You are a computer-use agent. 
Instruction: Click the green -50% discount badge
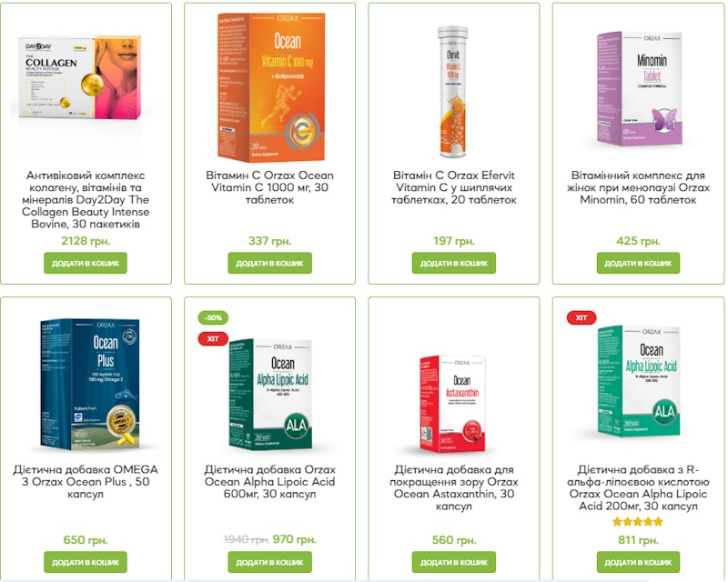click(213, 318)
